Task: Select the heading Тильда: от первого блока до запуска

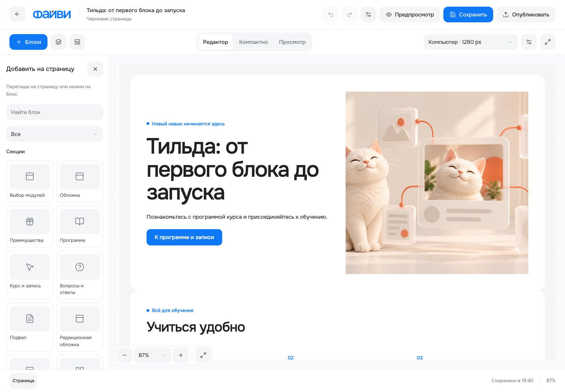Action: [233, 169]
